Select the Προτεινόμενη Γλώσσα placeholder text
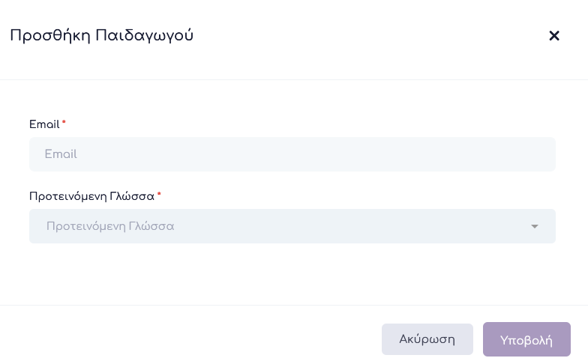This screenshot has height=364, width=588. (110, 226)
